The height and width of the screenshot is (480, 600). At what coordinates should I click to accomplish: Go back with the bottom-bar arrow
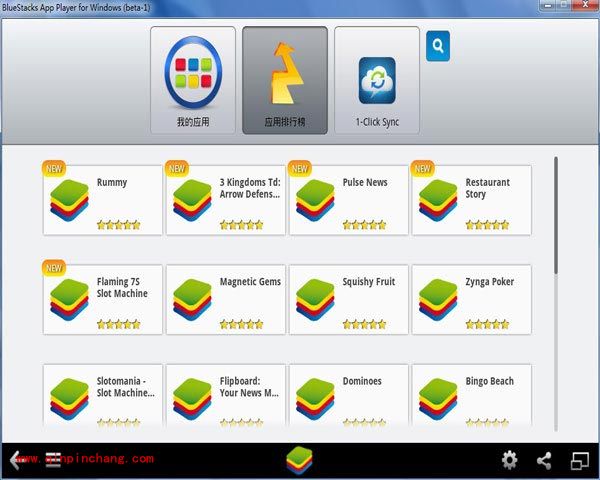click(18, 460)
